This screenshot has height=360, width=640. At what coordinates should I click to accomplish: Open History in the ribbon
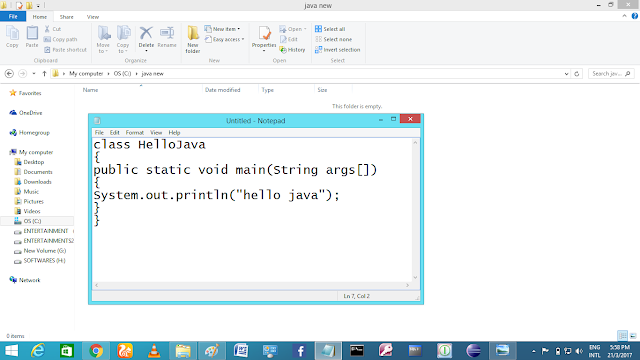coord(293,50)
